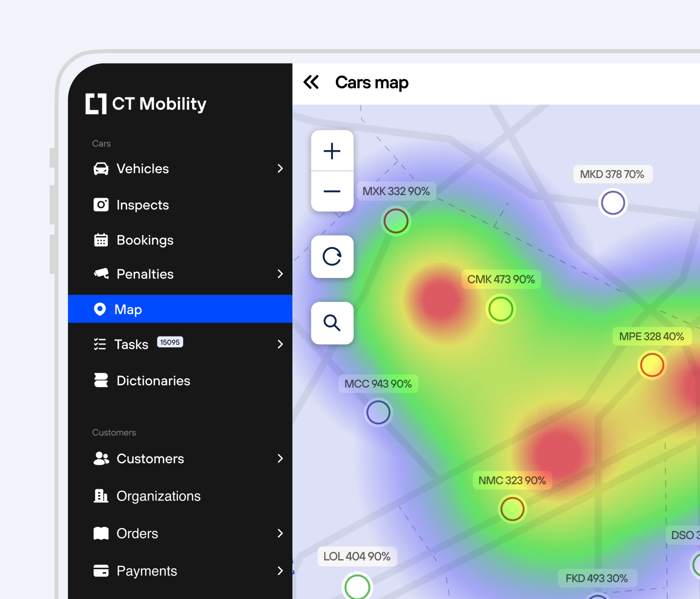Refresh the cars map
The image size is (700, 599).
click(x=332, y=257)
